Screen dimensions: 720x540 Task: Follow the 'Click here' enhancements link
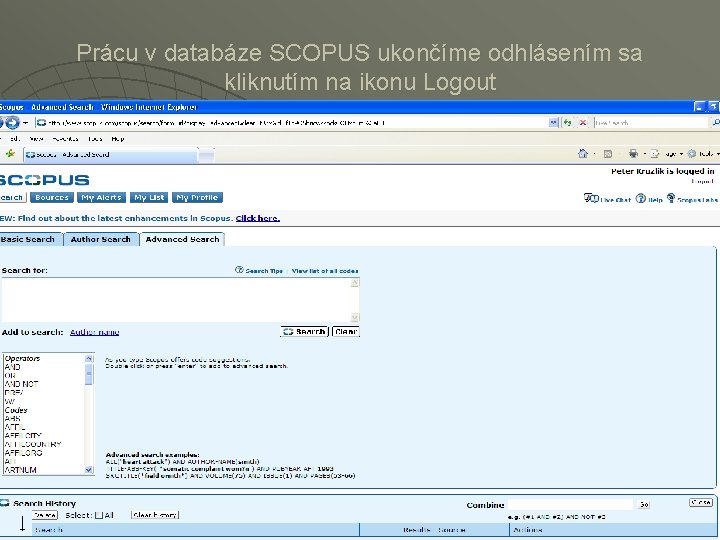[258, 218]
